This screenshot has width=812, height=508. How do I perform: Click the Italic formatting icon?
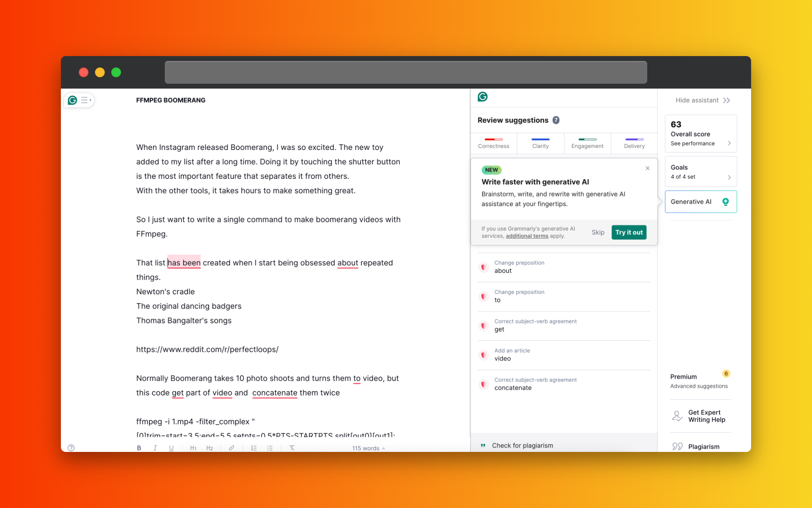pyautogui.click(x=155, y=448)
